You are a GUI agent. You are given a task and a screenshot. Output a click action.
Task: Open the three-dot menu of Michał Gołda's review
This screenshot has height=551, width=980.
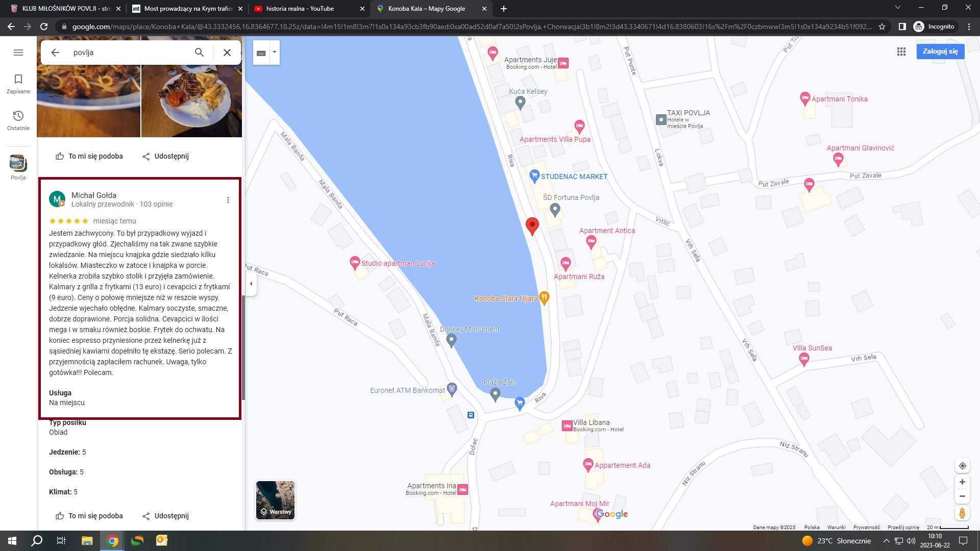click(228, 200)
